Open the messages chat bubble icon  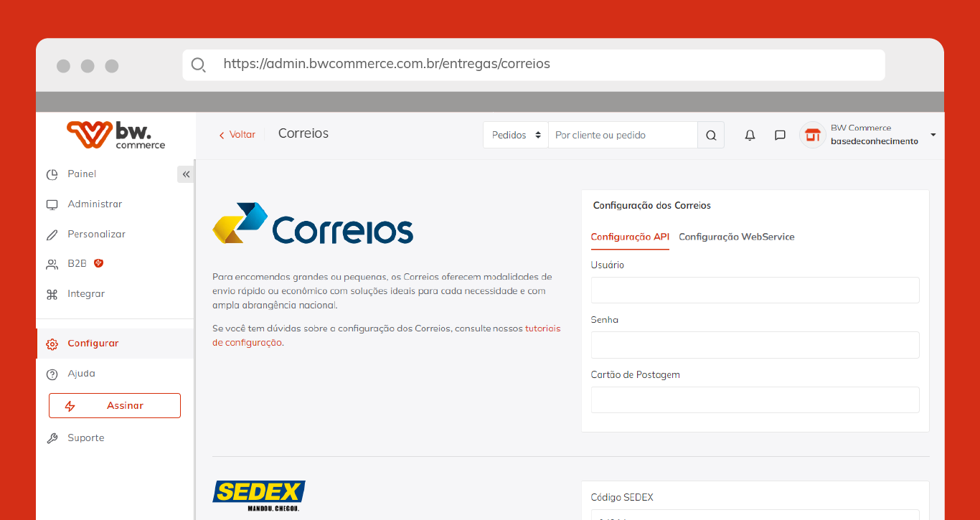pos(780,135)
